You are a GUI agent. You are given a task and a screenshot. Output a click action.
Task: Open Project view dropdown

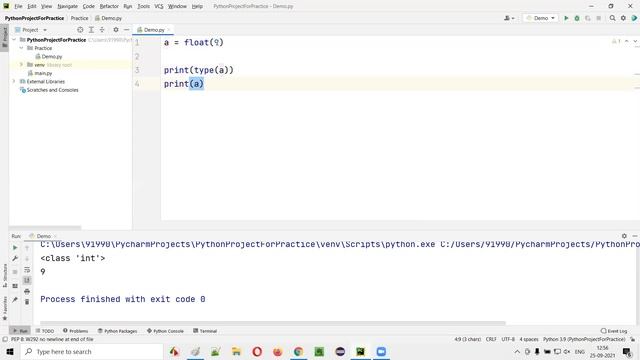(31, 30)
